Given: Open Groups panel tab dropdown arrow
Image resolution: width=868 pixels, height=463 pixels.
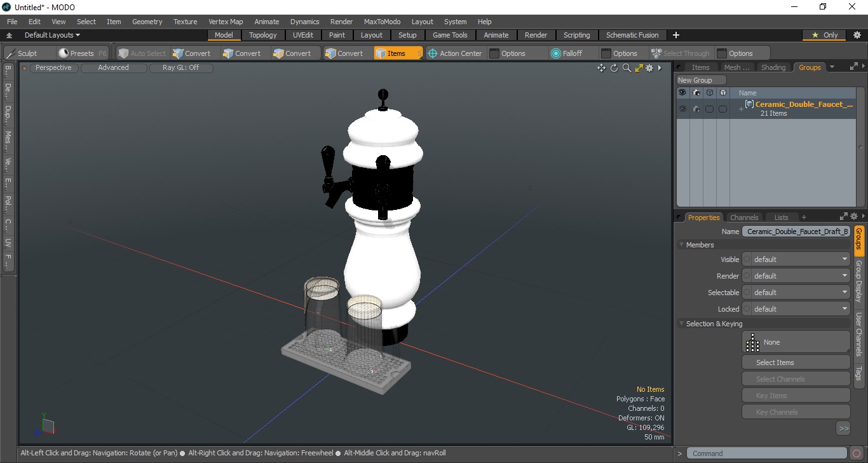Looking at the screenshot, I should [832, 67].
